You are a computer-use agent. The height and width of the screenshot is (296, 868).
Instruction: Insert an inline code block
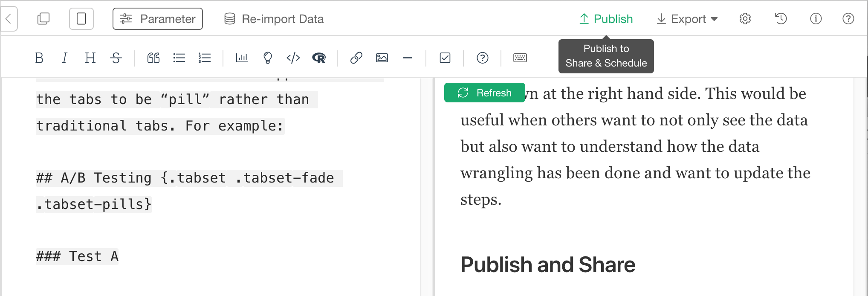(x=293, y=58)
